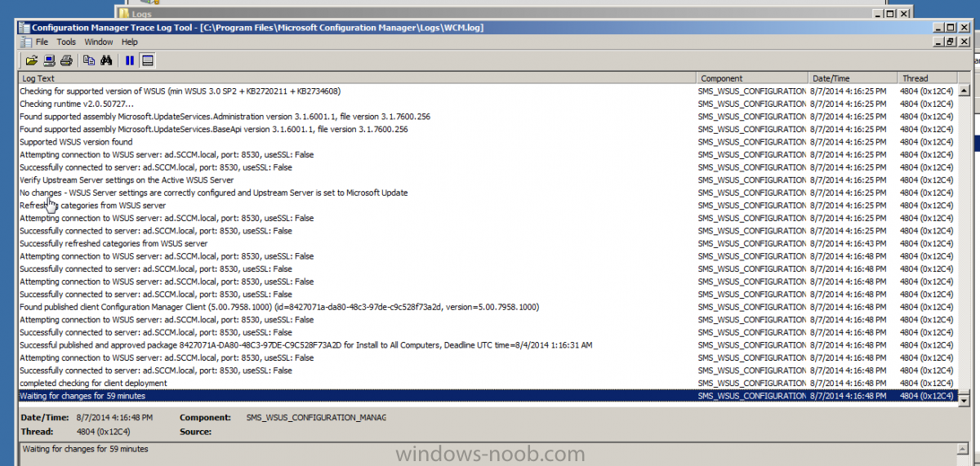
Task: Open the Tools menu
Action: (66, 42)
